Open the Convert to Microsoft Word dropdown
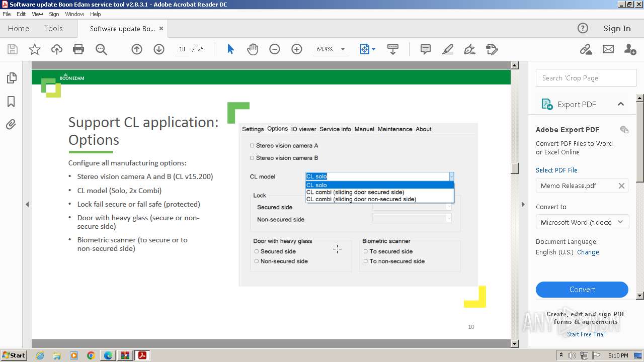The height and width of the screenshot is (362, 644). pyautogui.click(x=582, y=222)
